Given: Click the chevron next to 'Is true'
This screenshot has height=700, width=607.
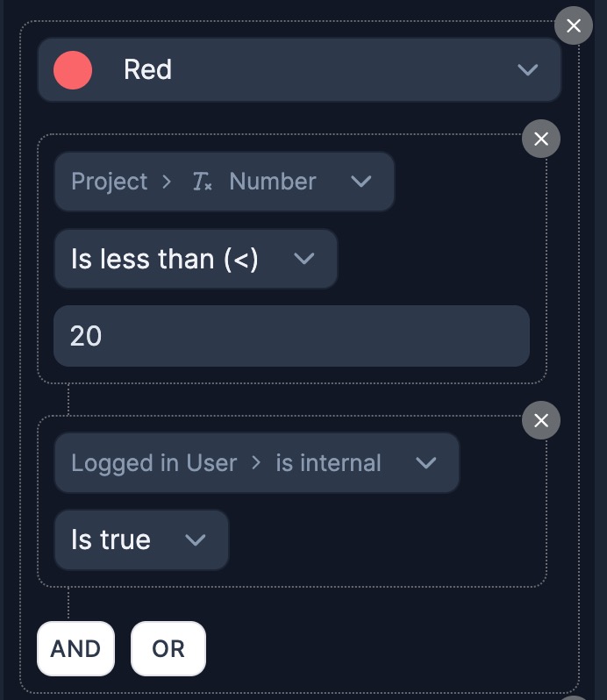Looking at the screenshot, I should 195,539.
